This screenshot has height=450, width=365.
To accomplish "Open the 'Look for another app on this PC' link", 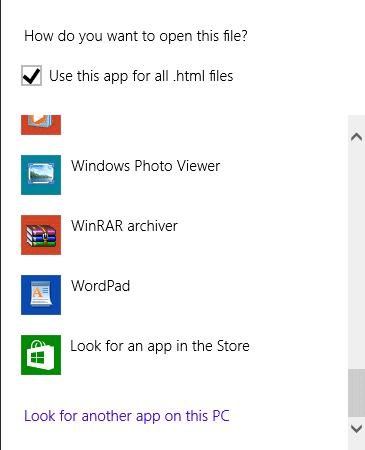I will click(x=127, y=416).
